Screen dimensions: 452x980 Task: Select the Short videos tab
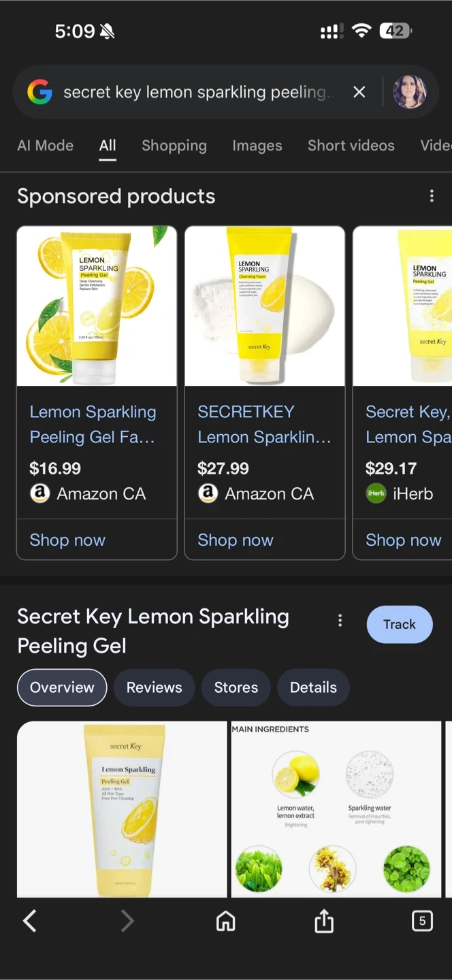click(x=351, y=146)
